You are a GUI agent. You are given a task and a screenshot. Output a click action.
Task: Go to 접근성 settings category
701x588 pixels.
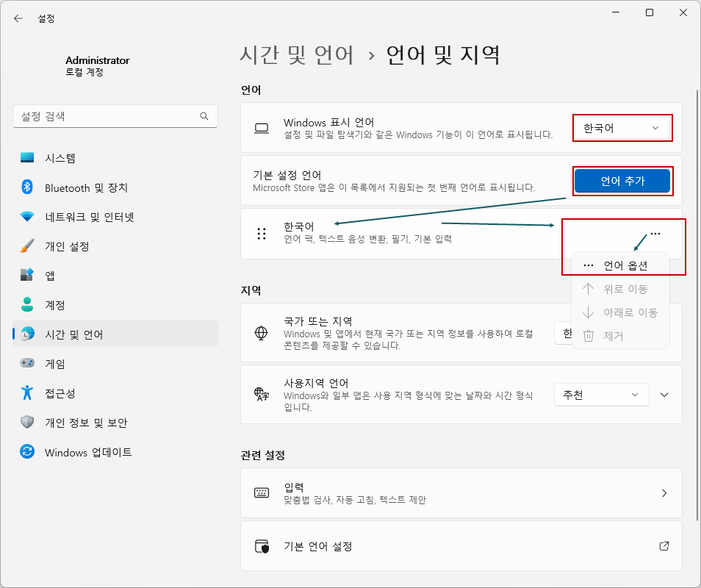pos(115,393)
